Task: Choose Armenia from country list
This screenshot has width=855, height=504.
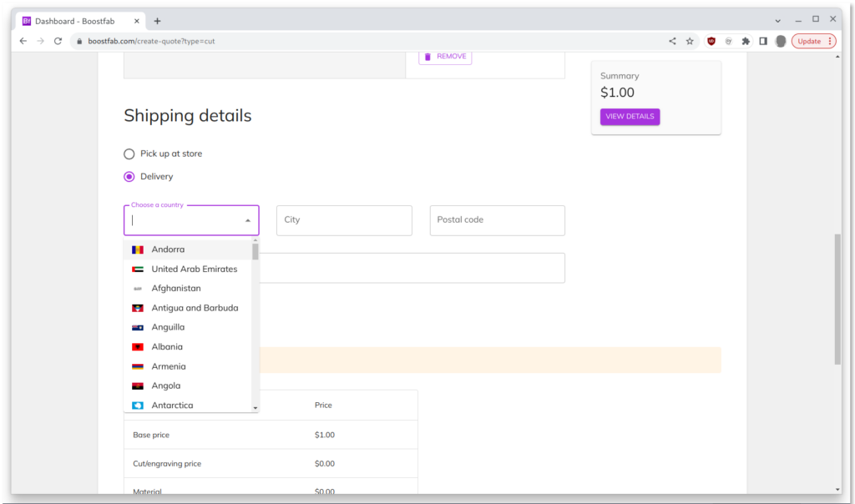Action: [188, 366]
